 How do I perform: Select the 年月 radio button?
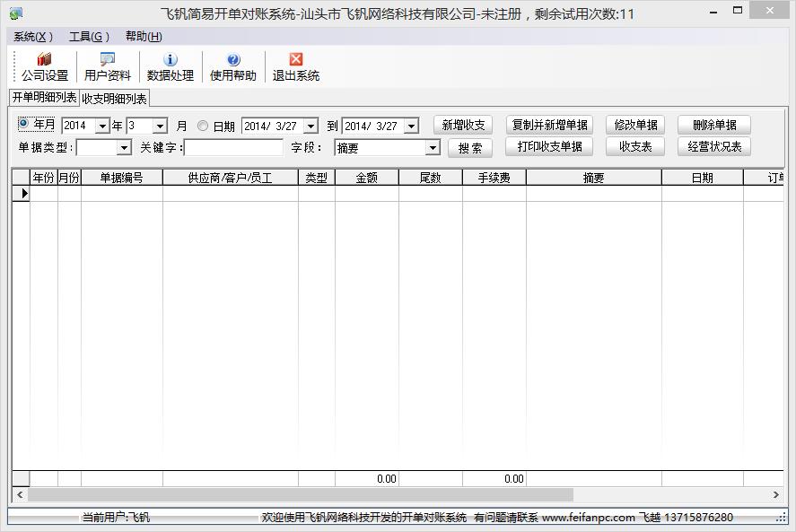tap(23, 124)
